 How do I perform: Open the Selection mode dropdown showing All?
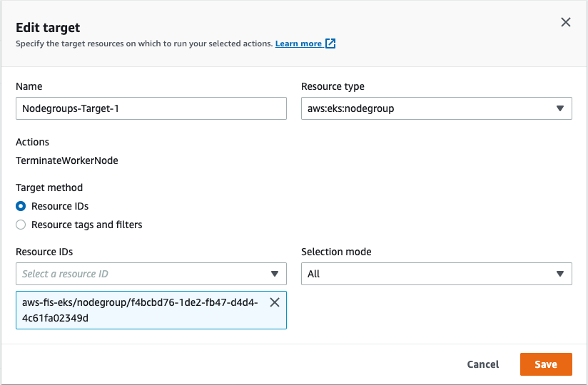(x=436, y=274)
